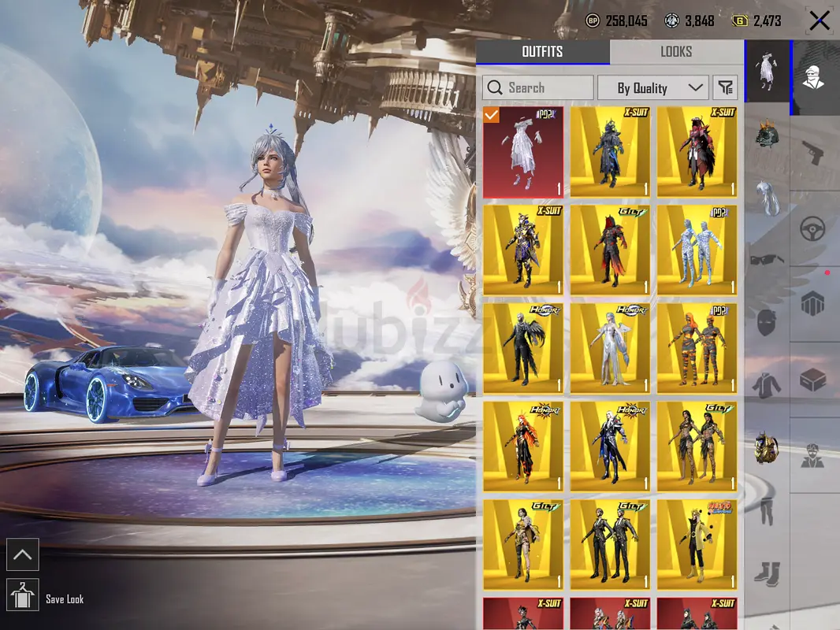Switch to the LOOKS tab
Screen dimensions: 840x630
[x=676, y=52]
